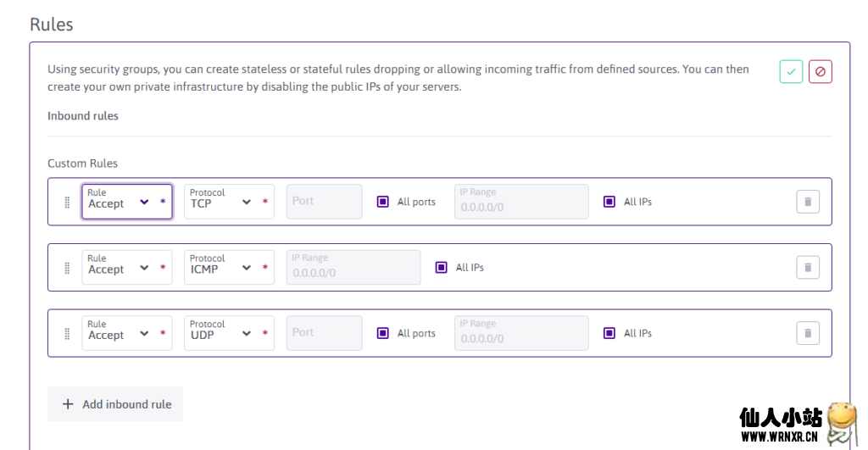This screenshot has width=868, height=450.
Task: Grab the drag handle of TCP rule
Action: tap(67, 202)
